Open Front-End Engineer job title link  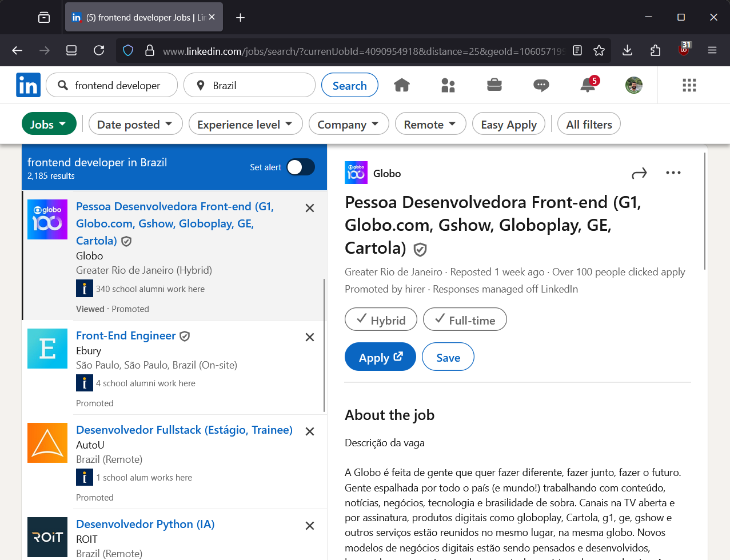[x=126, y=335]
